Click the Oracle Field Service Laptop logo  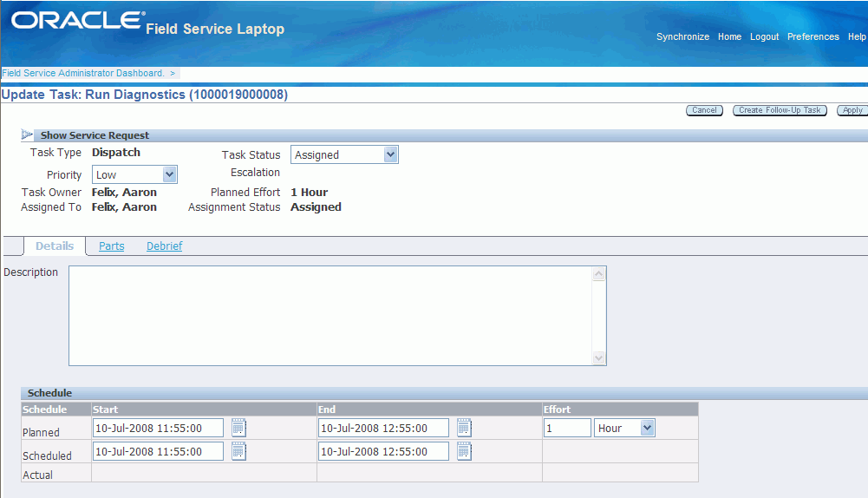(147, 23)
